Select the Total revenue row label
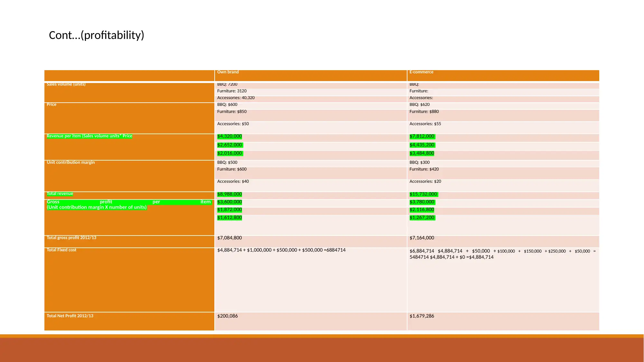This screenshot has height=362, width=644. click(x=60, y=194)
